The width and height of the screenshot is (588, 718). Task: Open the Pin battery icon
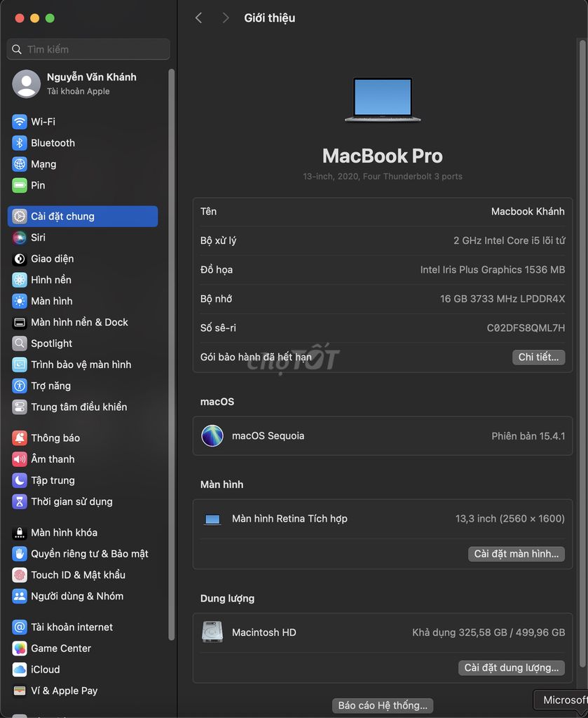(x=19, y=185)
